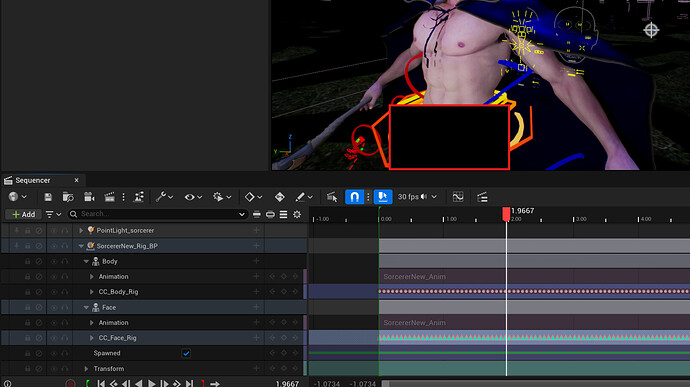Click the Director's Blueprint icon
This screenshot has width=690, height=387.
pyautogui.click(x=139, y=197)
